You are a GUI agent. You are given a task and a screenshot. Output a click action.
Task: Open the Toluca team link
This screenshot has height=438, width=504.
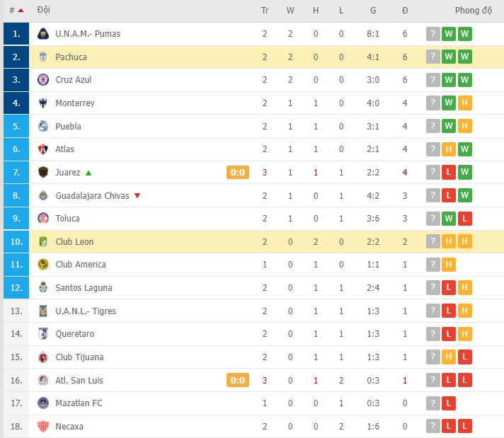[68, 219]
